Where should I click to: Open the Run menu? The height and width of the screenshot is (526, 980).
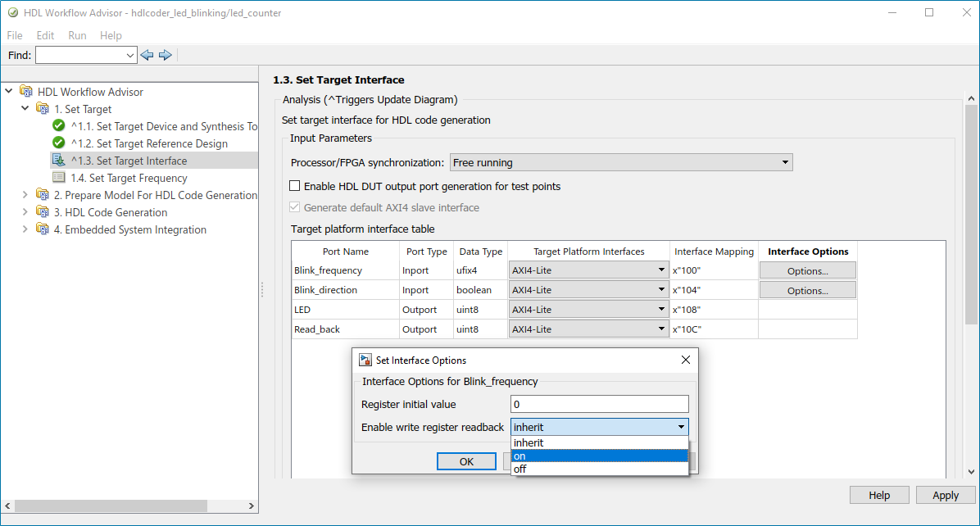click(77, 35)
